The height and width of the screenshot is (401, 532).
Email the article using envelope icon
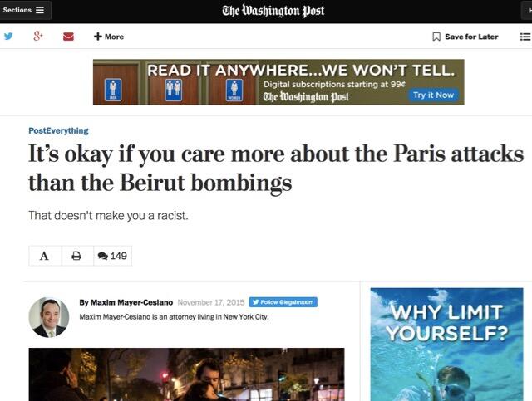pos(68,37)
